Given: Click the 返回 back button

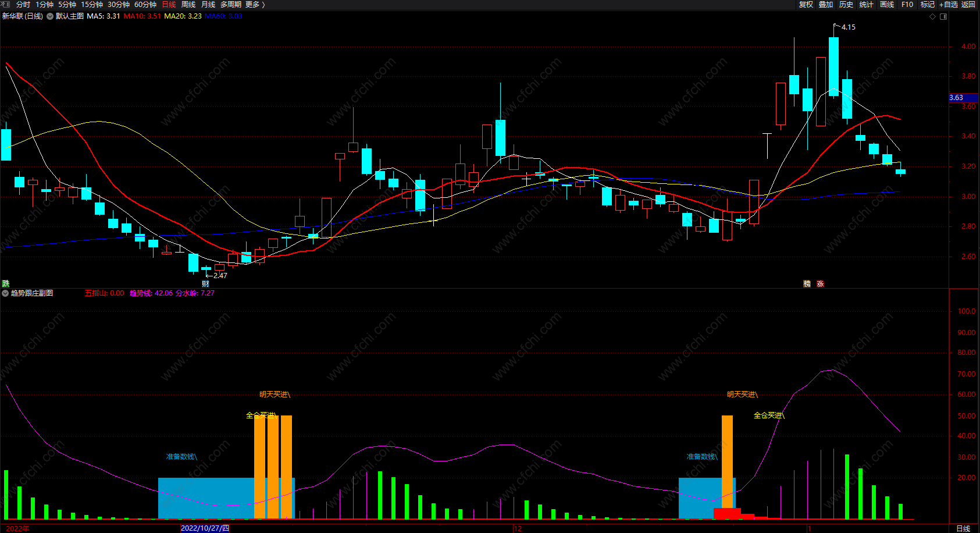Looking at the screenshot, I should [968, 5].
